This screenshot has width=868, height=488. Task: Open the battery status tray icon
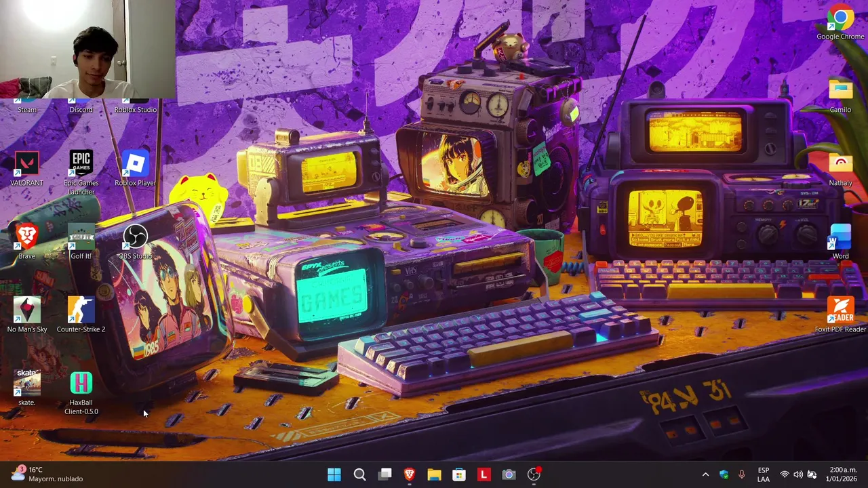(812, 474)
